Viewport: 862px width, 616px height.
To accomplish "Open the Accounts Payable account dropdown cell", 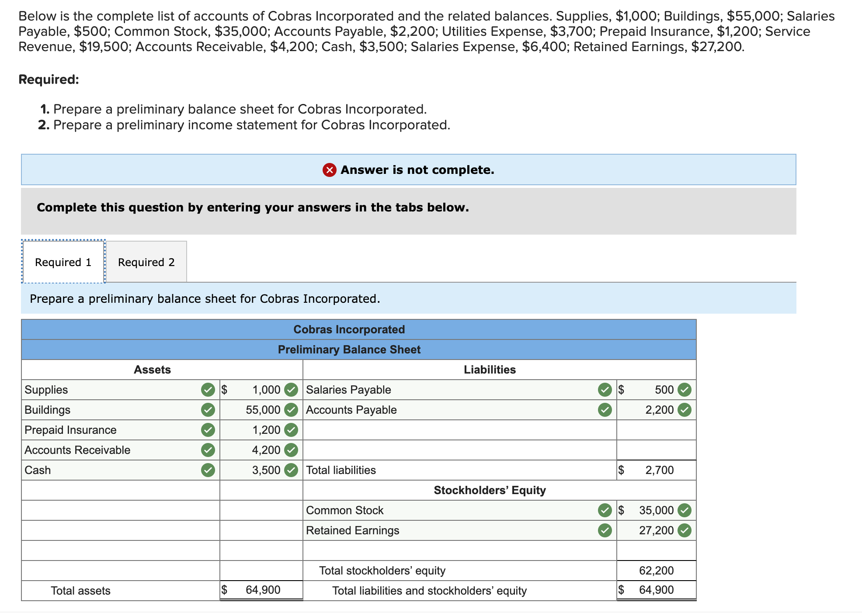I will click(x=450, y=410).
